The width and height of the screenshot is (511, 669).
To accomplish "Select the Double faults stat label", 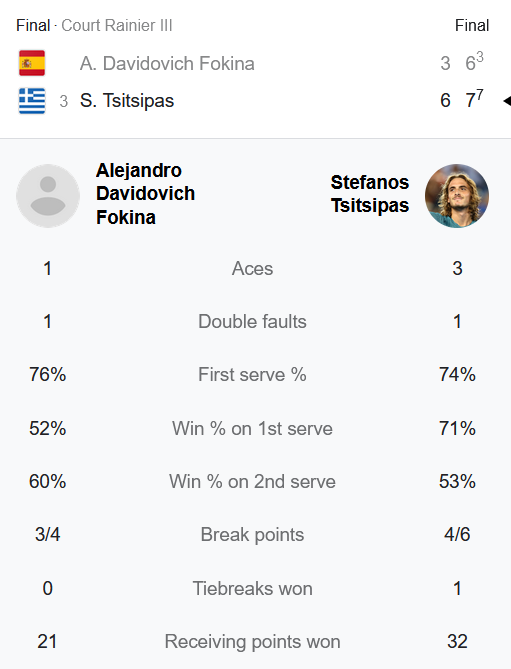I will [x=253, y=322].
